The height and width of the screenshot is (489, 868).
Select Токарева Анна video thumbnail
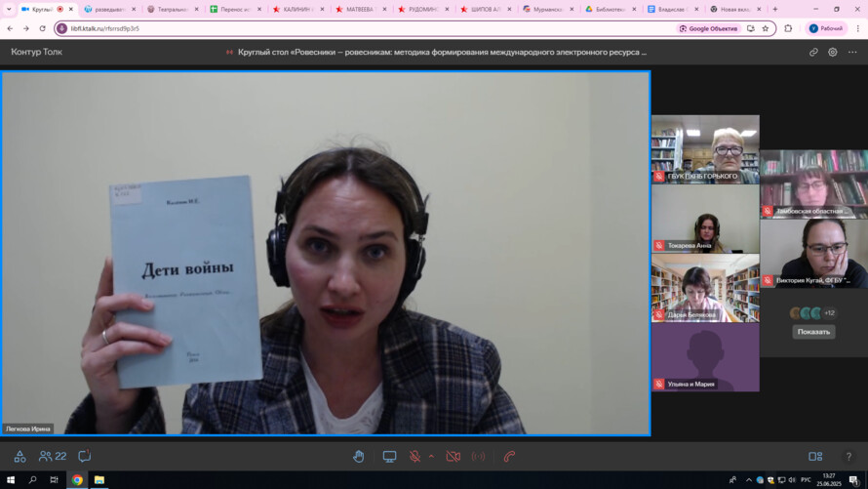tap(705, 219)
